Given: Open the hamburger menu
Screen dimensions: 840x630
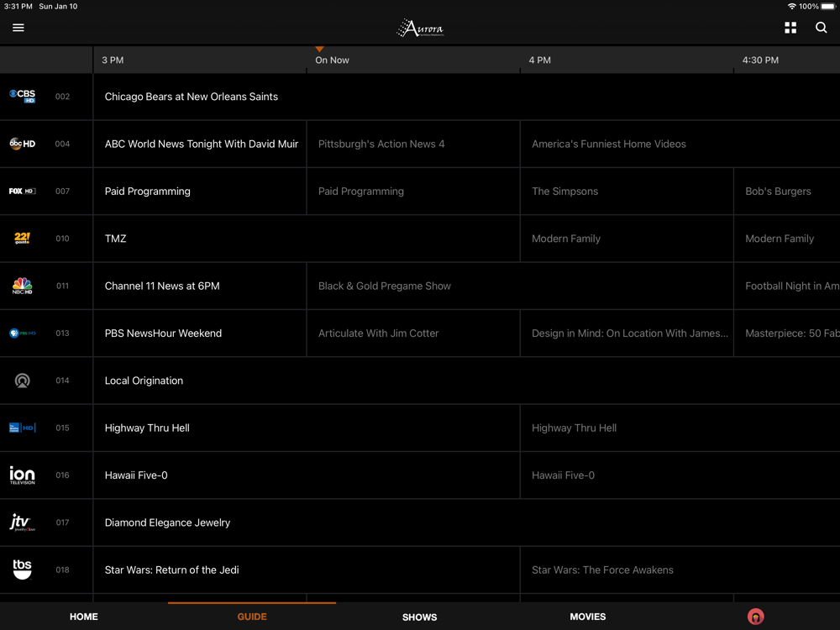Looking at the screenshot, I should pyautogui.click(x=18, y=28).
